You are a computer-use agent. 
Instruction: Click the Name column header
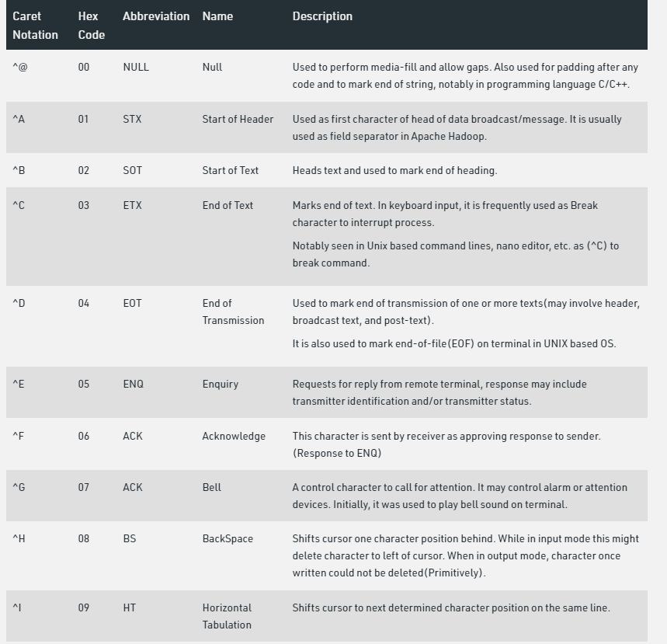click(x=217, y=16)
